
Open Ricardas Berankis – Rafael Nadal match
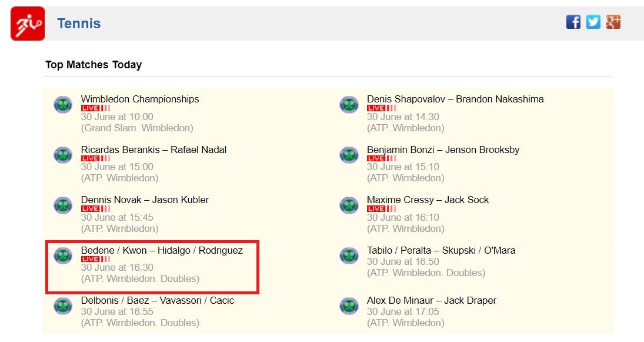click(154, 150)
